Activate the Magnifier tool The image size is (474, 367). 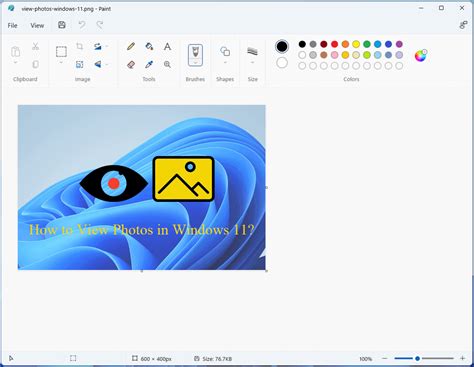point(167,64)
